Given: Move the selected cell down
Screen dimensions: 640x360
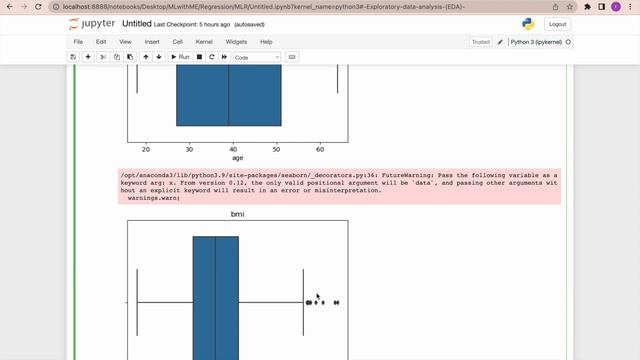Looking at the screenshot, I should (159, 57).
